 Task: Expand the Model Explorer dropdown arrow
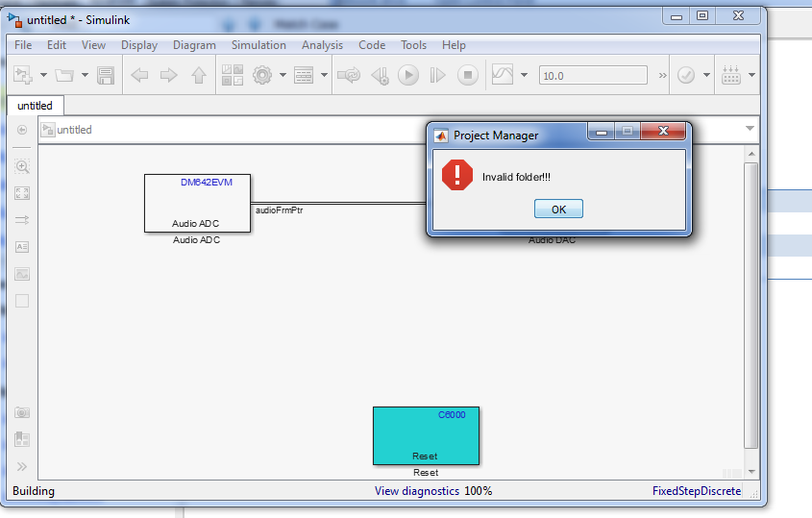(x=324, y=75)
